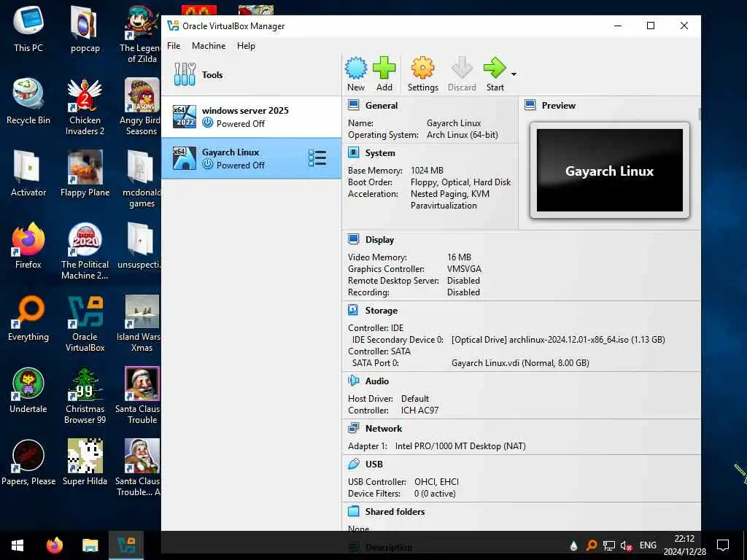Screen dimensions: 747x560
Task: Open the Chicken Invaders 2 shortcut
Action: pyautogui.click(x=85, y=106)
